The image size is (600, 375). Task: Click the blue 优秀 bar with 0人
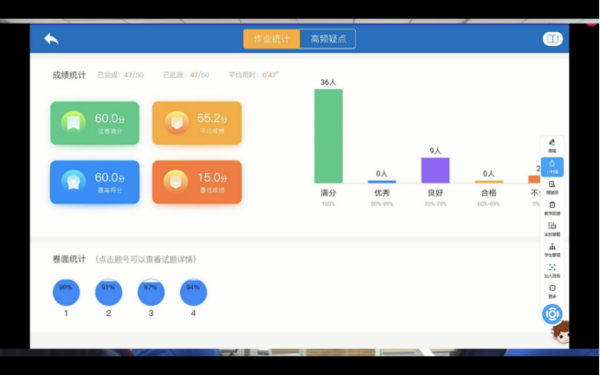tap(382, 181)
